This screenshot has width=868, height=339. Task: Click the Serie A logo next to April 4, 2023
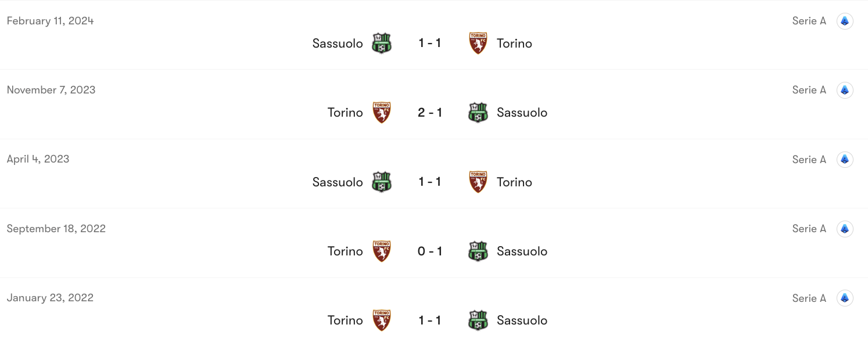click(x=845, y=159)
